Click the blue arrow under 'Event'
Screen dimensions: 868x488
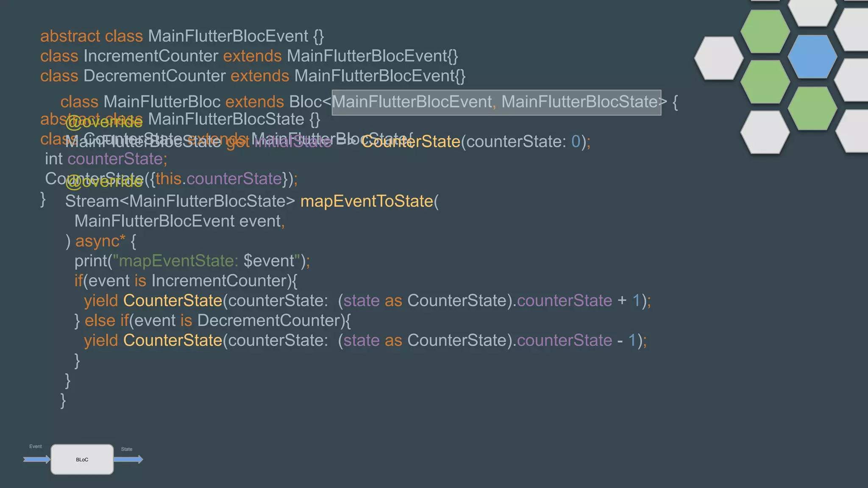click(x=37, y=460)
